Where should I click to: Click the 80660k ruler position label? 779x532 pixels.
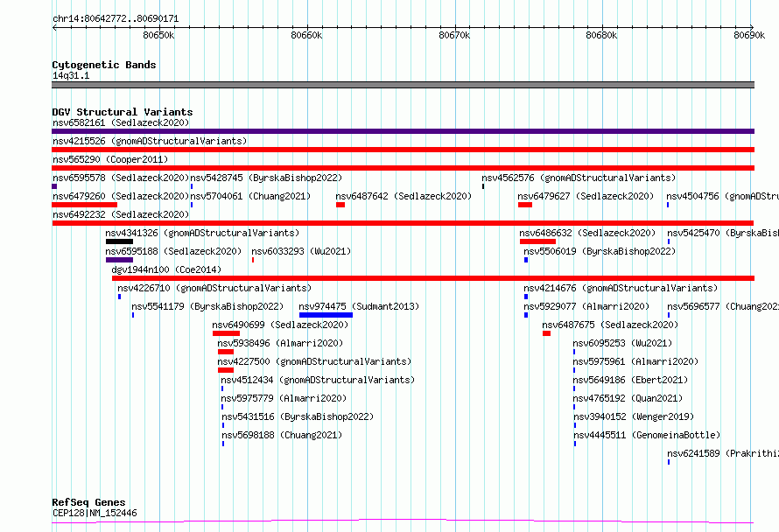(306, 35)
